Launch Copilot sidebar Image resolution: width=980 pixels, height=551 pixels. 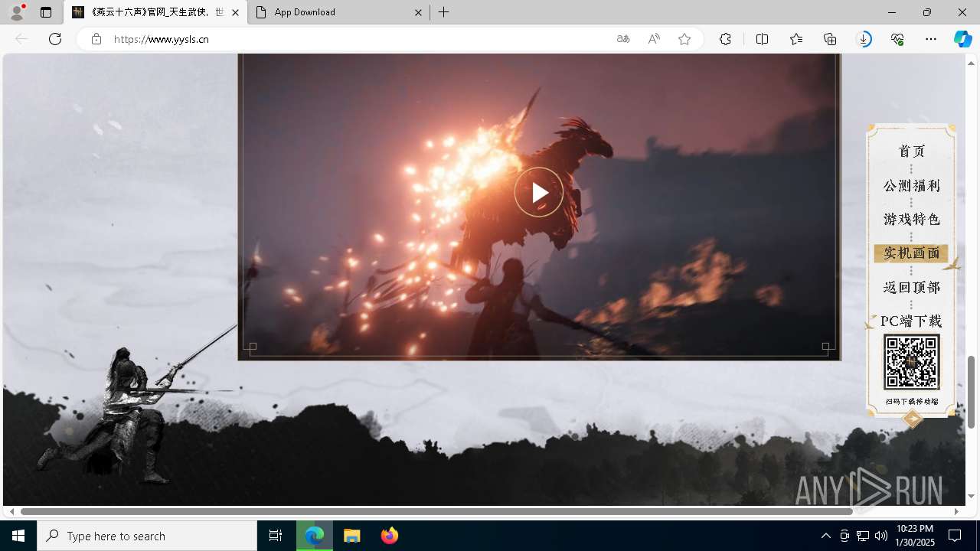(962, 39)
